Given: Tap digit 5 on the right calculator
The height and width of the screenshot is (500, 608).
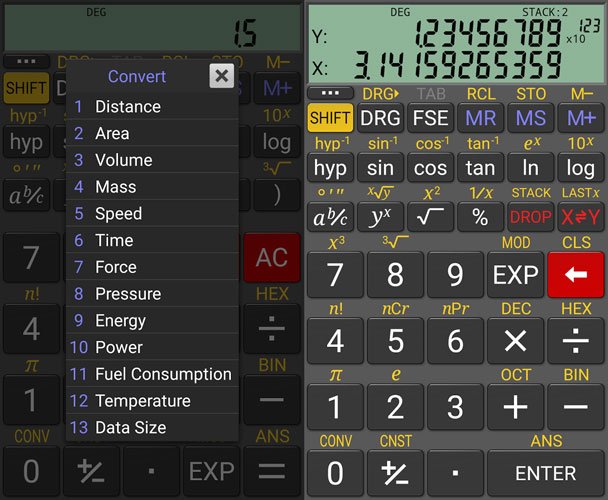Looking at the screenshot, I should 395,341.
